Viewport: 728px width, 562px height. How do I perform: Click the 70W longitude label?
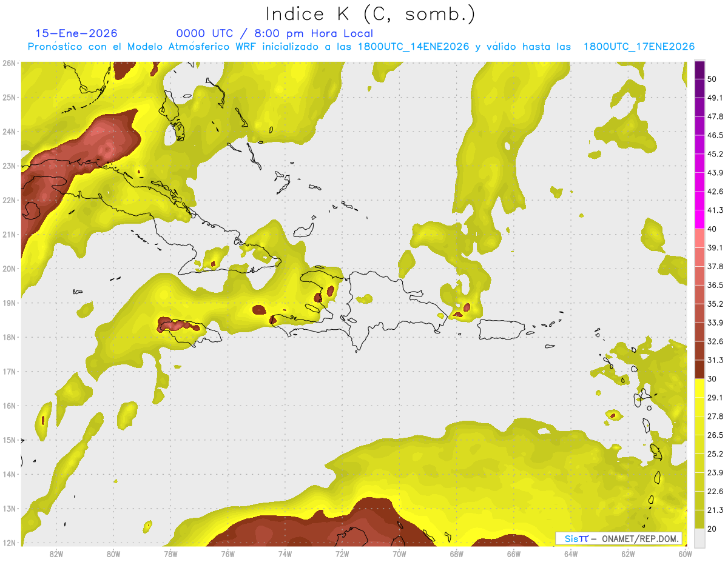(x=399, y=554)
